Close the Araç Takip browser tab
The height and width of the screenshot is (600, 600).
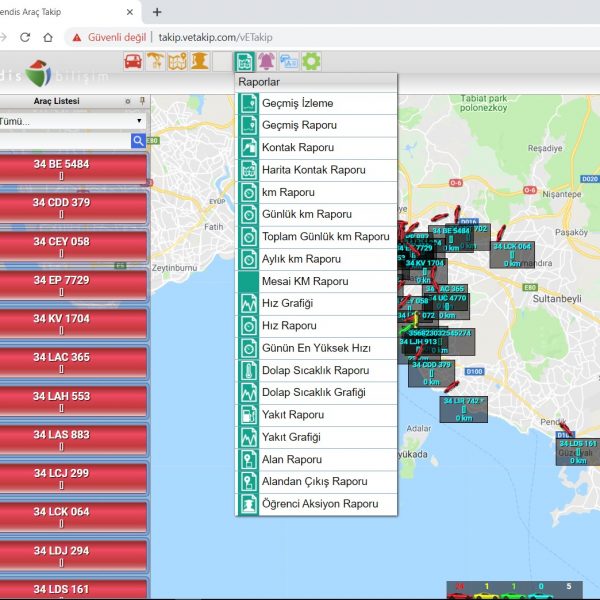(x=130, y=12)
